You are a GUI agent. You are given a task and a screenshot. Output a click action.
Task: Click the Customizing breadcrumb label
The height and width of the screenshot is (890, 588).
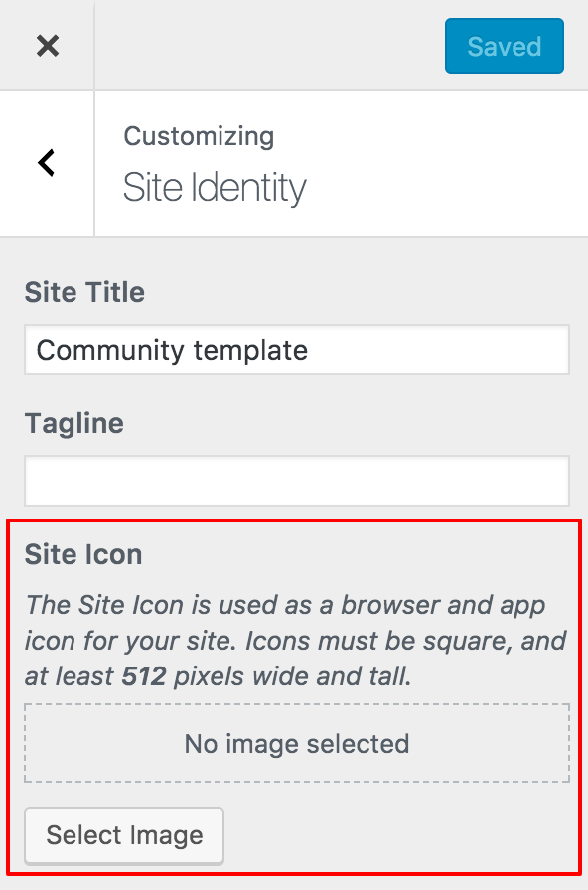point(198,136)
